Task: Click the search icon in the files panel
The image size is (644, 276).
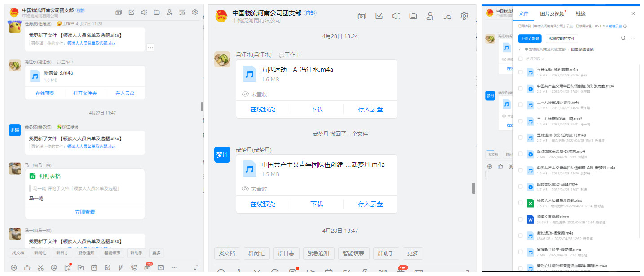Action: coord(623,38)
